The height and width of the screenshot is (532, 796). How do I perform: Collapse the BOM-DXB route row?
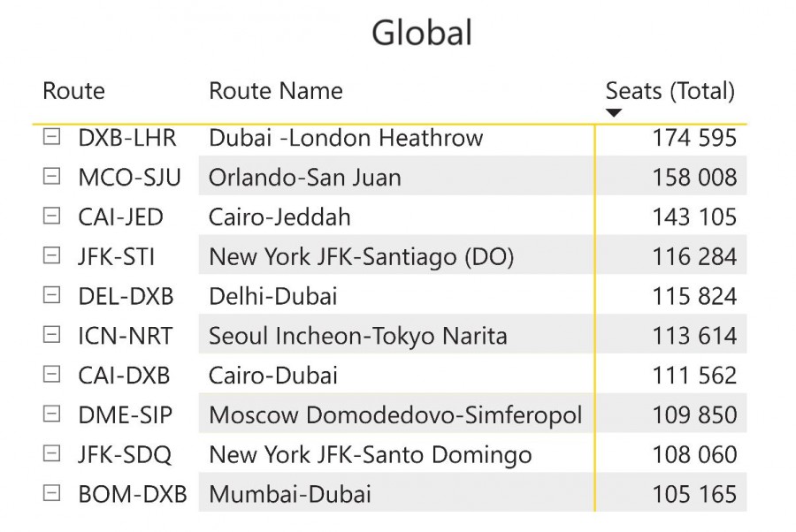[x=52, y=494]
